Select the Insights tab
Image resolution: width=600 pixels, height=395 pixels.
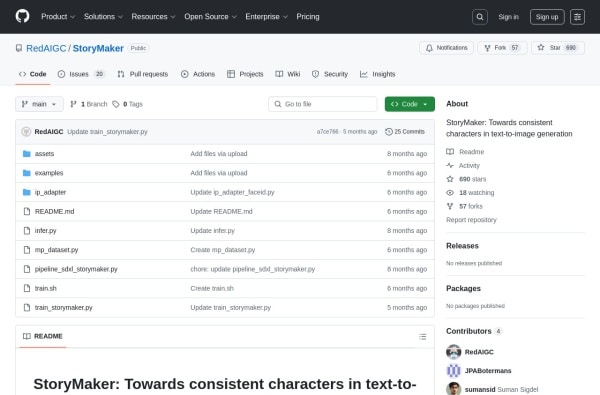point(377,74)
